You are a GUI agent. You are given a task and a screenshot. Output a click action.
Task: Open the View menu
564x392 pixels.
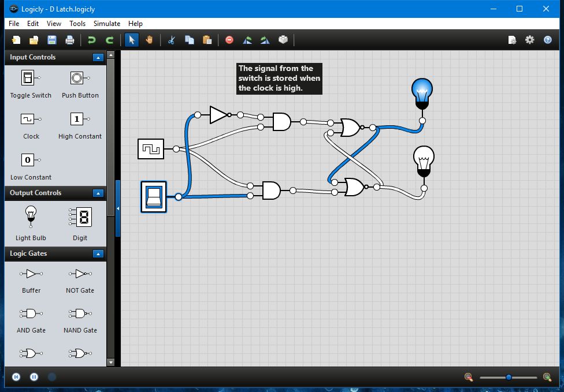[x=54, y=23]
